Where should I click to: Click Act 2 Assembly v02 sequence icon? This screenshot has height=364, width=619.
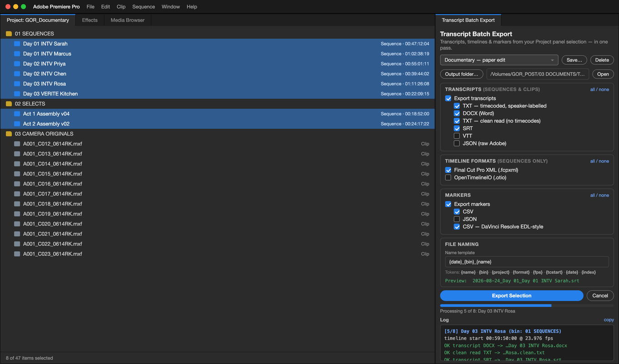click(x=17, y=124)
